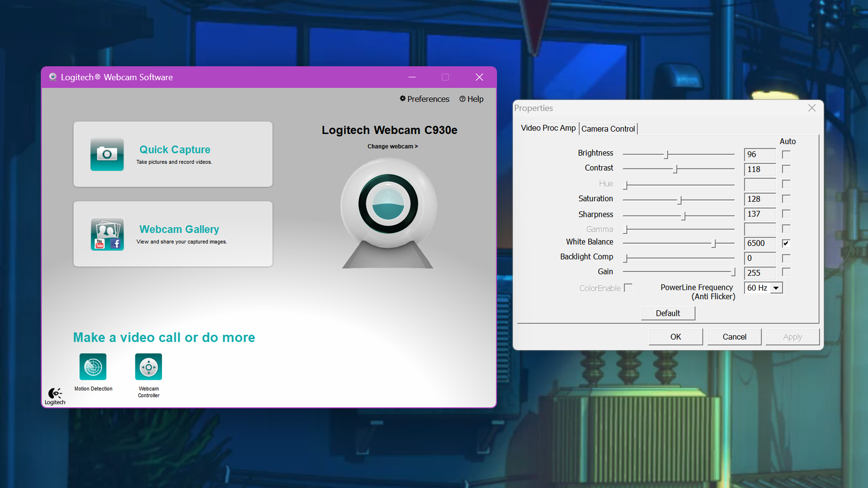Click the Backlight Comp value field
868x488 pixels.
point(760,258)
